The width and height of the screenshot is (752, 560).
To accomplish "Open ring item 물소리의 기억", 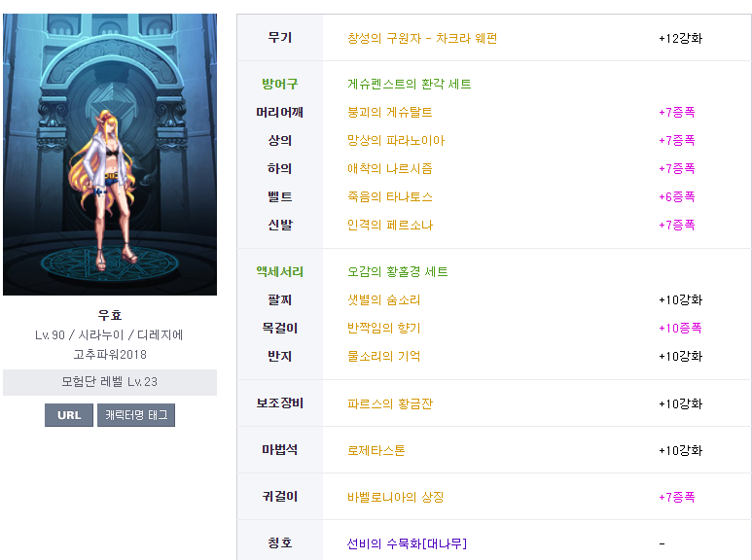I will pyautogui.click(x=383, y=356).
